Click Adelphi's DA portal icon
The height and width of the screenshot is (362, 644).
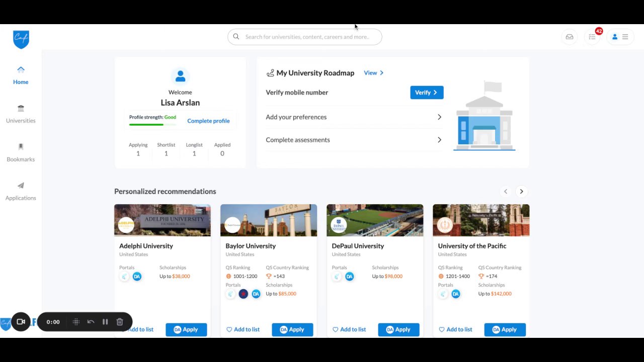137,277
